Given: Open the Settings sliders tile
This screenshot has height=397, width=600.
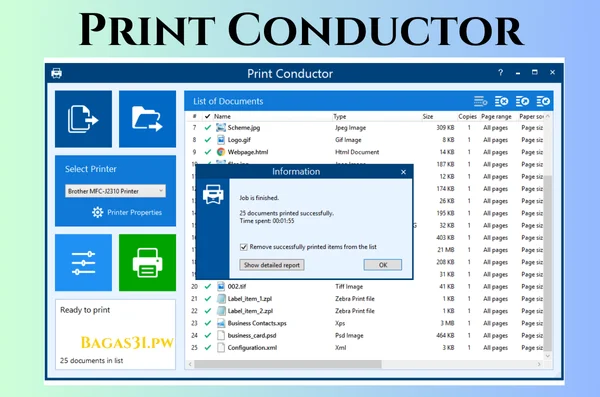Looking at the screenshot, I should (x=83, y=263).
